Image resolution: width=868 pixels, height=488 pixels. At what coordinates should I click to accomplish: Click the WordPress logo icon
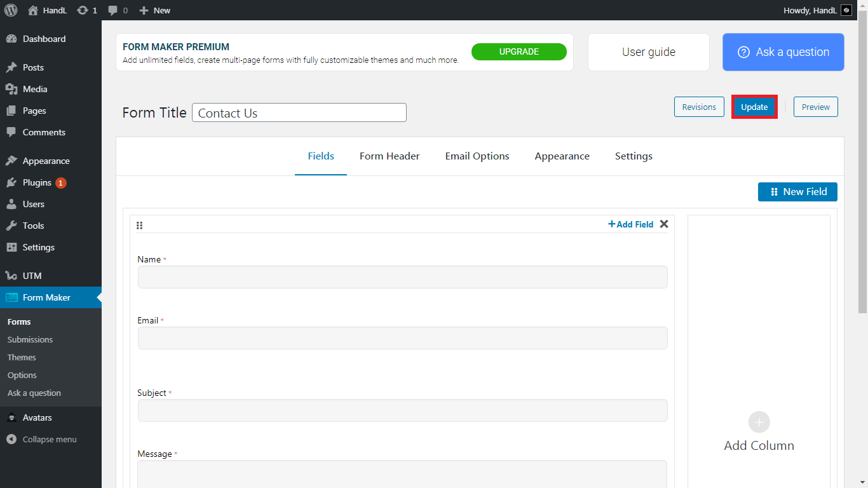11,10
